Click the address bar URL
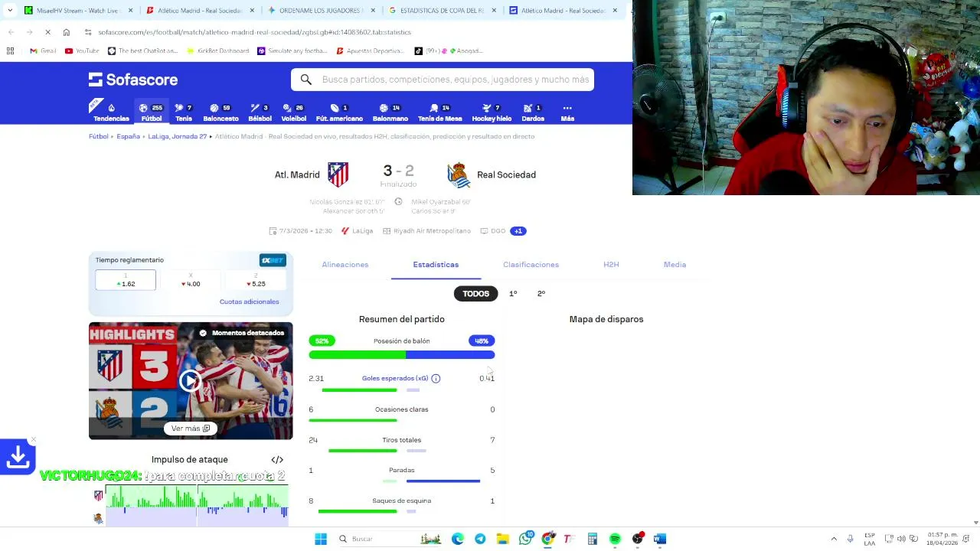Screen dimensions: 980x551 click(x=255, y=32)
